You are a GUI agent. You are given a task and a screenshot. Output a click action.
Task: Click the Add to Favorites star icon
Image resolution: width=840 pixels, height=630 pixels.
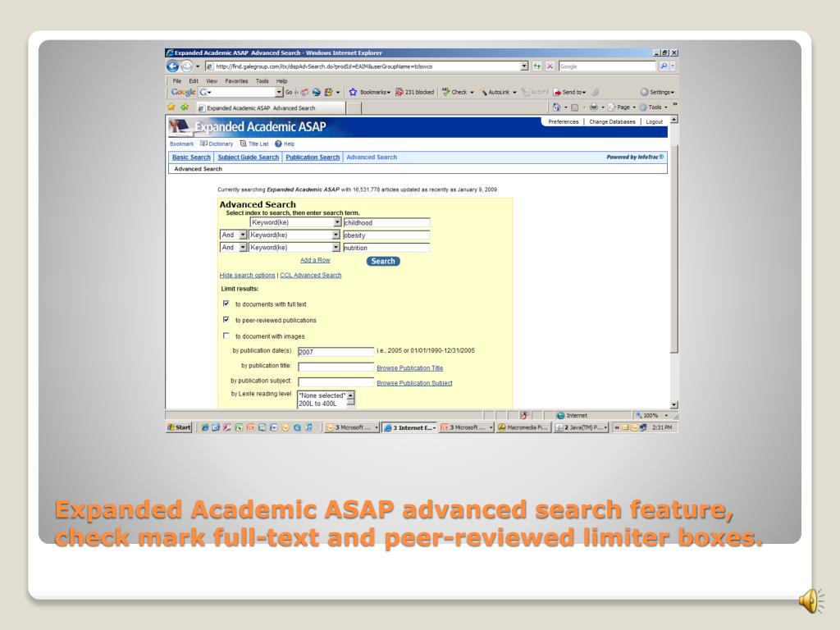point(185,107)
